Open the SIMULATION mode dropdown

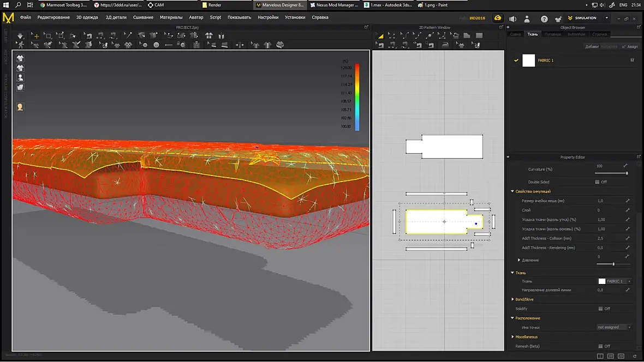[x=606, y=18]
